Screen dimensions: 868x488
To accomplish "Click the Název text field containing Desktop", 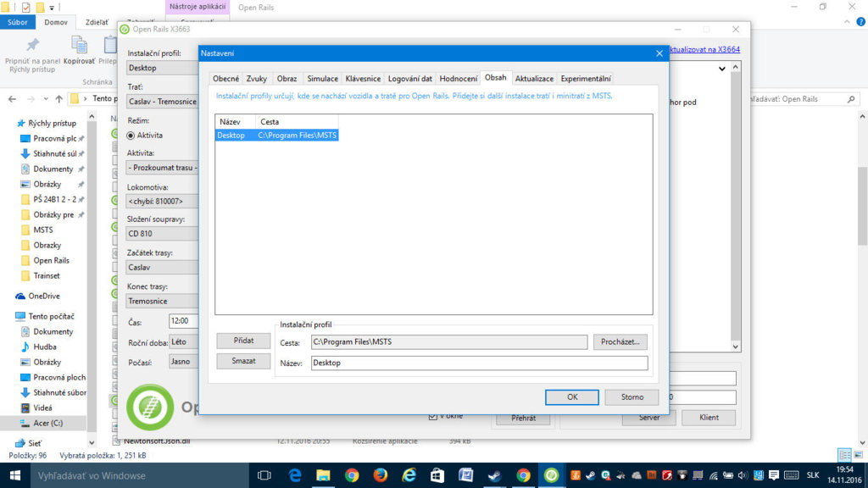I will pyautogui.click(x=479, y=363).
